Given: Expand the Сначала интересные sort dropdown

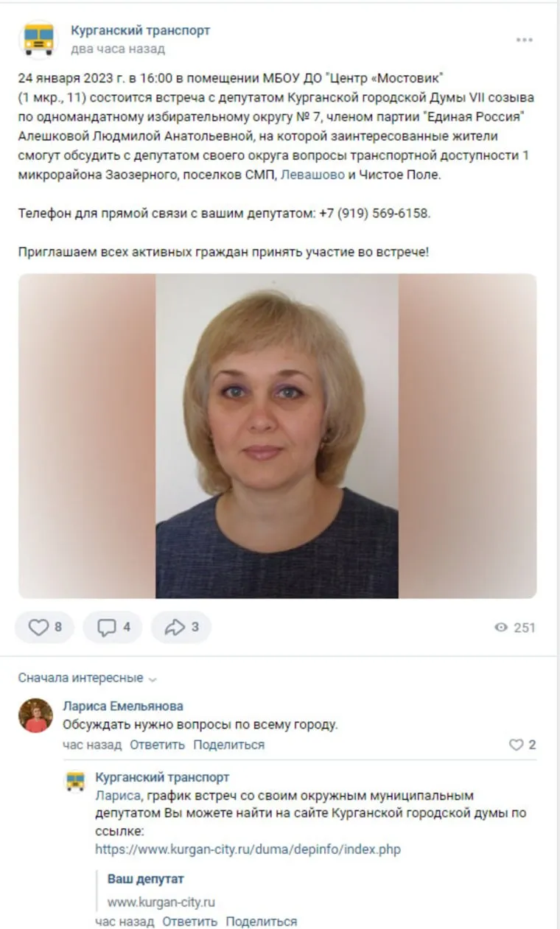Looking at the screenshot, I should pos(88,678).
